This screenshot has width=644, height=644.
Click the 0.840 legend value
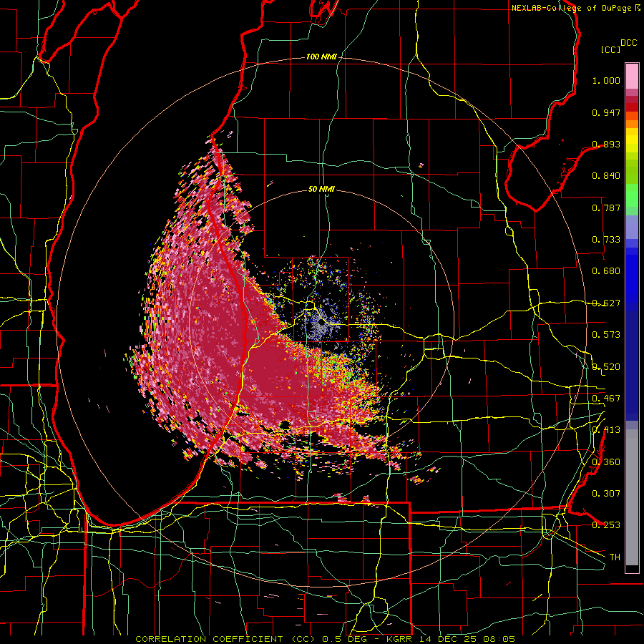pyautogui.click(x=606, y=176)
